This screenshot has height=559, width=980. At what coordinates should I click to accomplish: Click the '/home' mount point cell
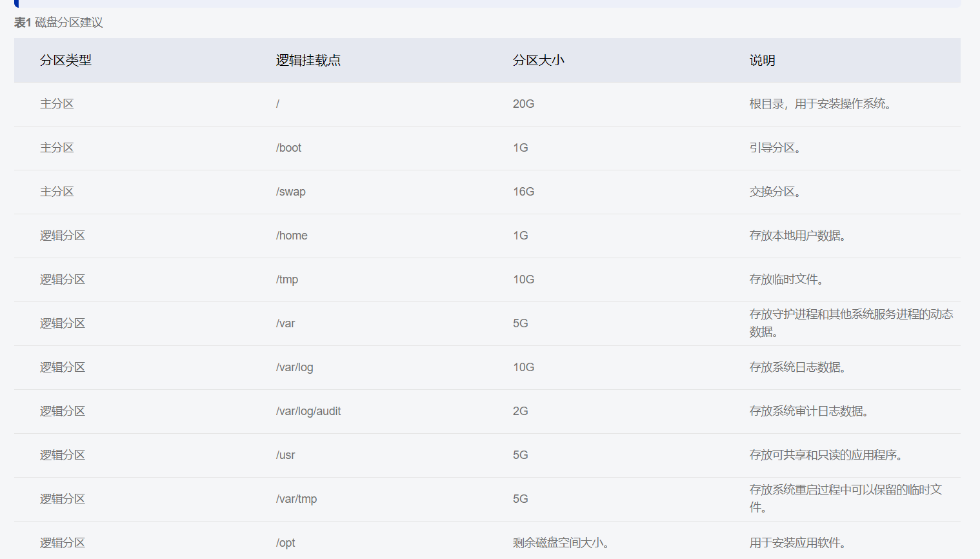click(292, 236)
